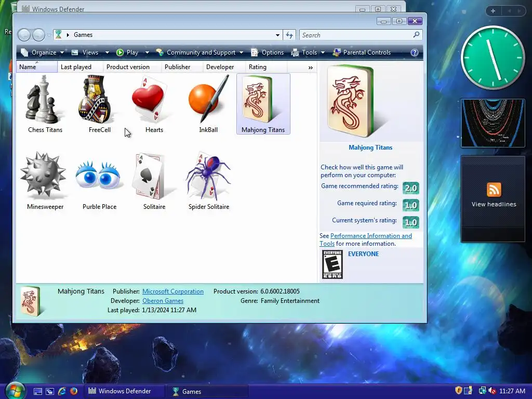Click the blue help question mark icon
Image resolution: width=532 pixels, height=399 pixels.
(x=414, y=52)
